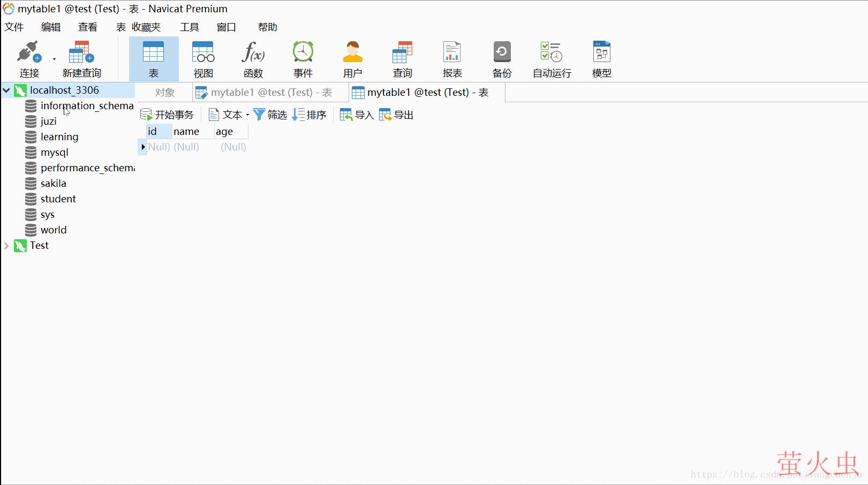Toggle the 筛选 (Filter) view
Image resolution: width=868 pixels, height=485 pixels.
(x=270, y=114)
